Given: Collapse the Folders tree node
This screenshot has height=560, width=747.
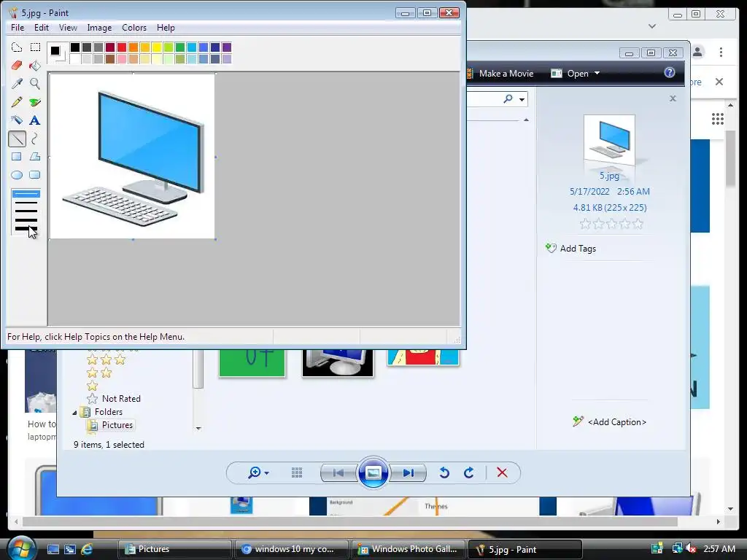Looking at the screenshot, I should coord(74,413).
